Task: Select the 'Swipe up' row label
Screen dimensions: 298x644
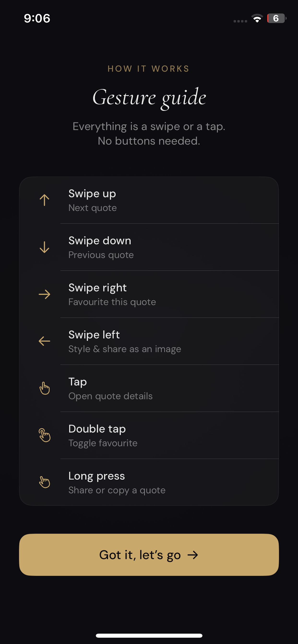Action: (x=92, y=194)
